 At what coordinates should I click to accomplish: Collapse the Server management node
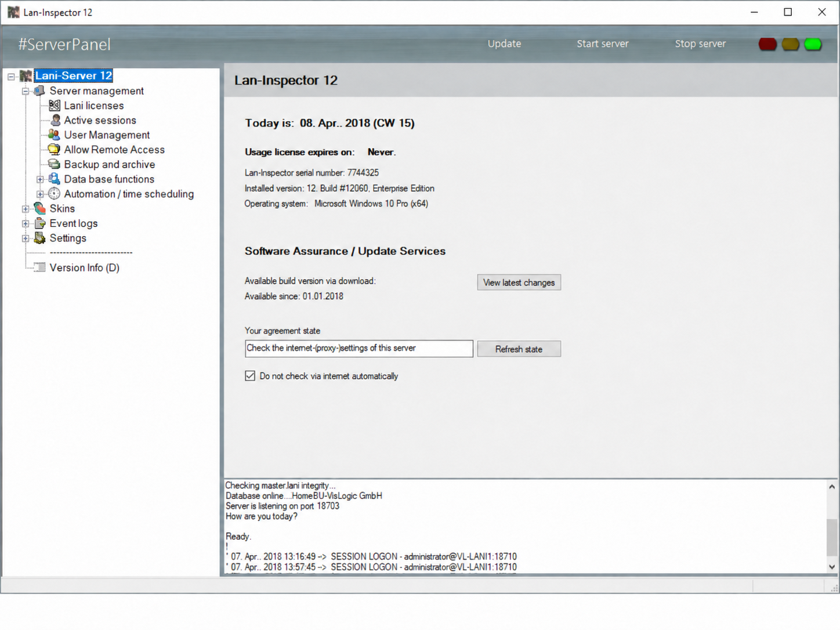[26, 91]
